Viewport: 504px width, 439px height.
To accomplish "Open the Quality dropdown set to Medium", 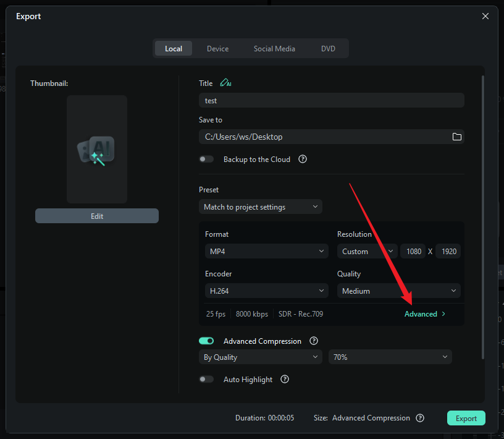I will tap(398, 291).
